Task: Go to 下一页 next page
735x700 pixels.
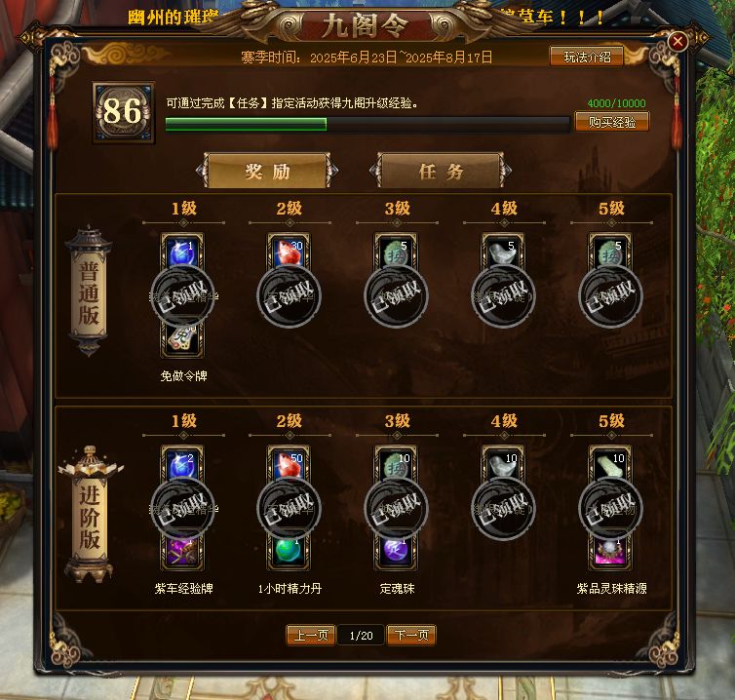Action: (411, 635)
